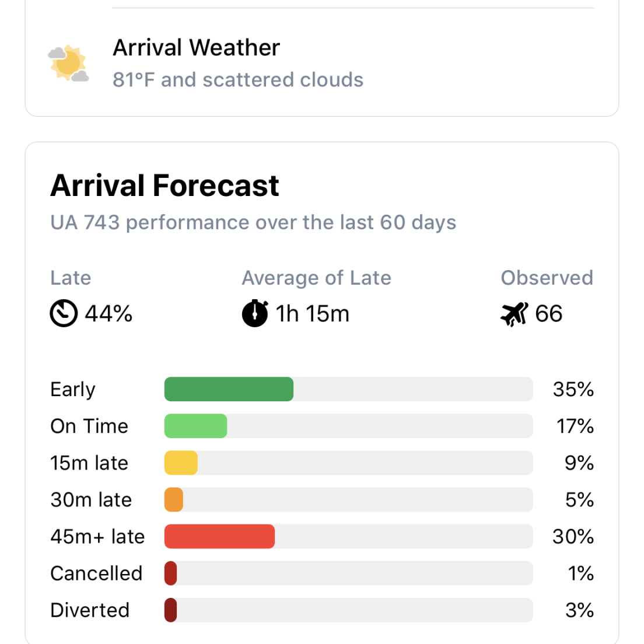Open UA 743 performance details
The image size is (644, 644).
pos(253,222)
